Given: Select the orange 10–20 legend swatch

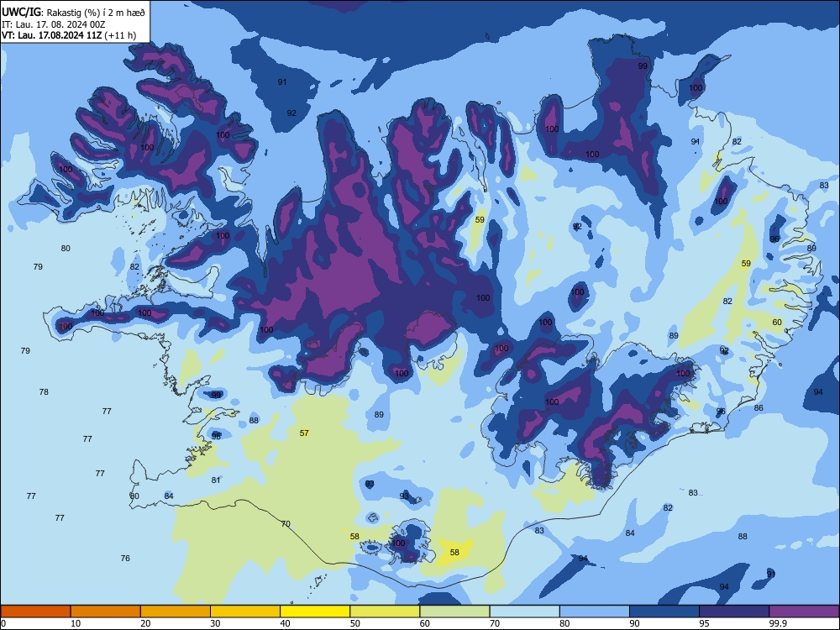Looking at the screenshot, I should pos(106,612).
